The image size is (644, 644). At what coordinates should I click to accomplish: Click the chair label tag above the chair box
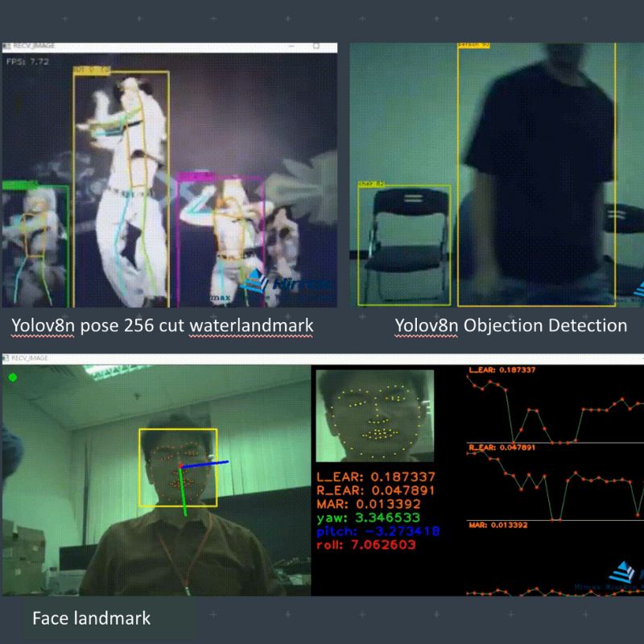click(371, 184)
